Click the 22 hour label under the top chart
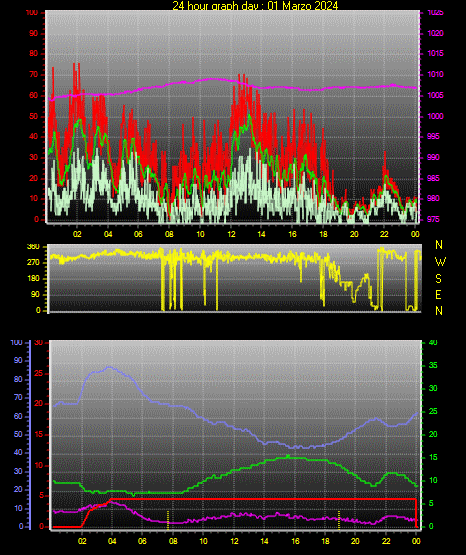The width and height of the screenshot is (466, 555). click(x=384, y=234)
